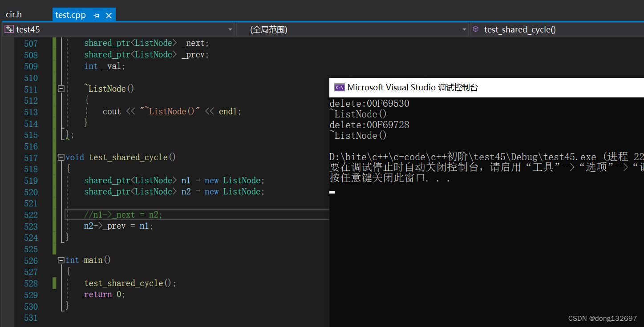Click the cout << "~ListNode()" line

[172, 112]
